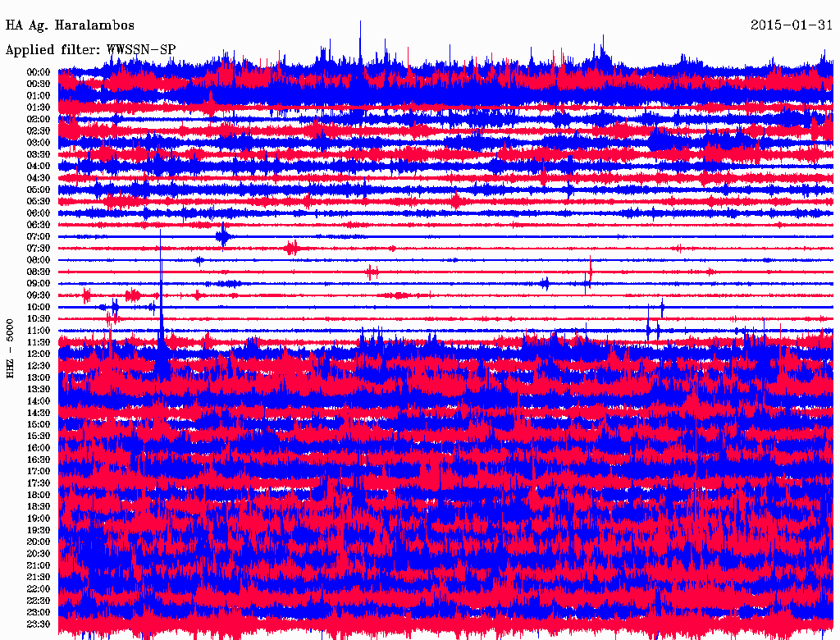Click the date label 2015-01-31
This screenshot has height=640, width=840.
coord(791,25)
